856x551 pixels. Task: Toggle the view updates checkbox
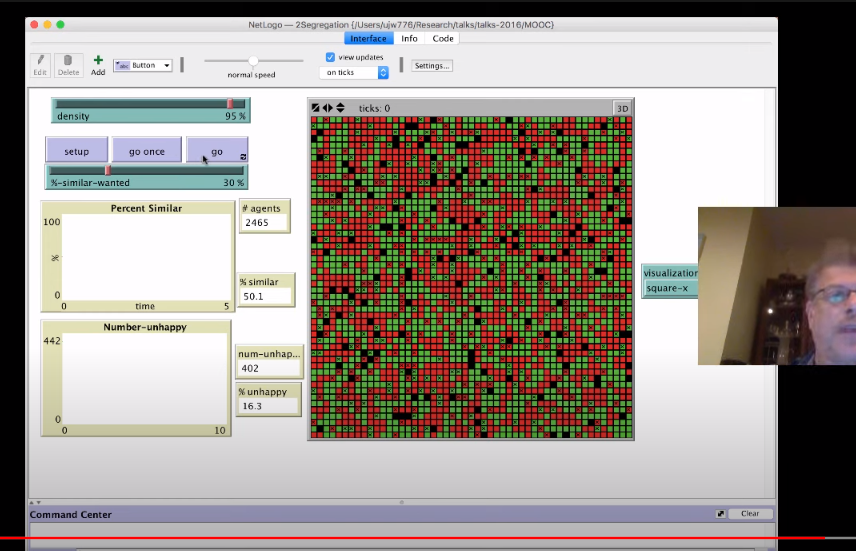tap(330, 57)
